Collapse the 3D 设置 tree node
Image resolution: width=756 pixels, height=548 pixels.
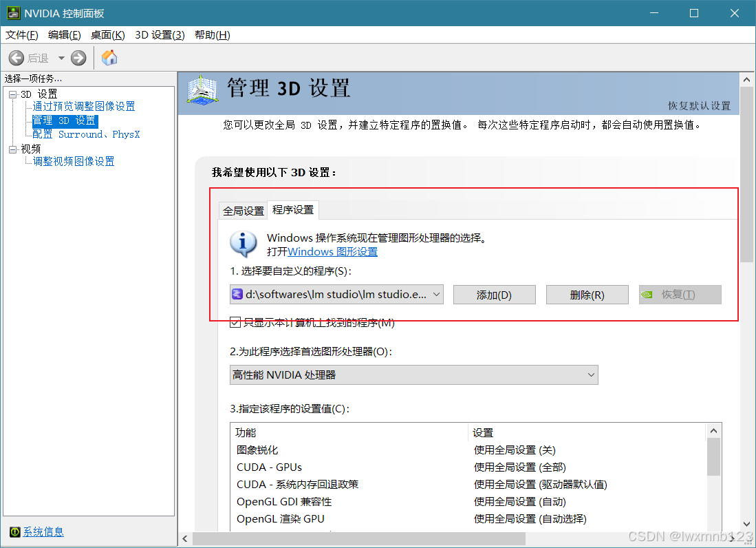pos(13,94)
